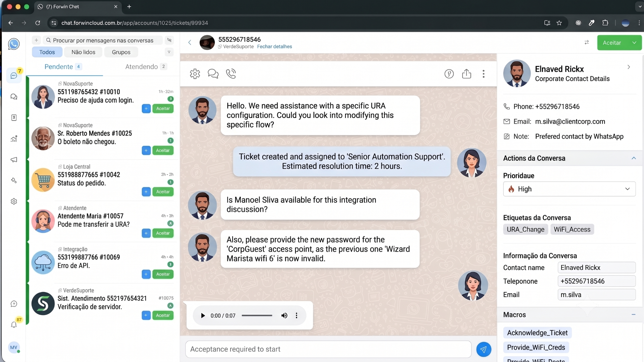Click the transfer arrows icon
This screenshot has width=644, height=362.
[x=587, y=42]
